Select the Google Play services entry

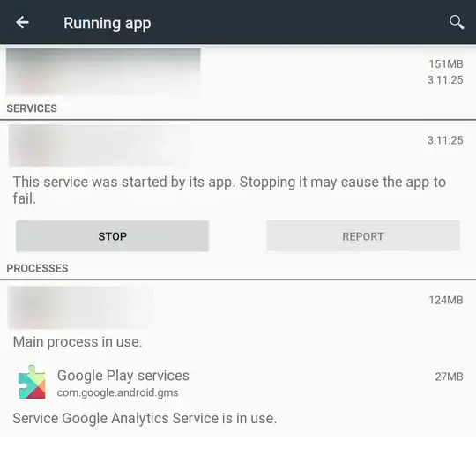tap(238, 382)
